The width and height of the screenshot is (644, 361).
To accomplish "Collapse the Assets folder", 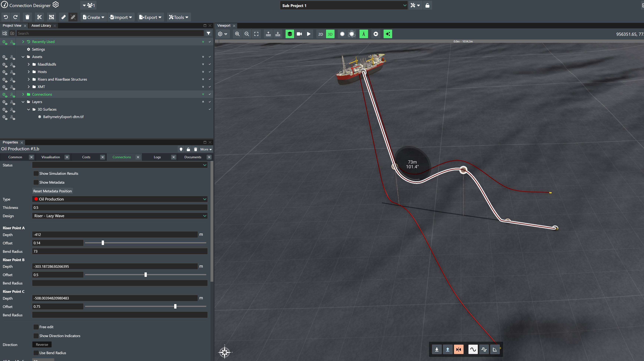I will (23, 57).
